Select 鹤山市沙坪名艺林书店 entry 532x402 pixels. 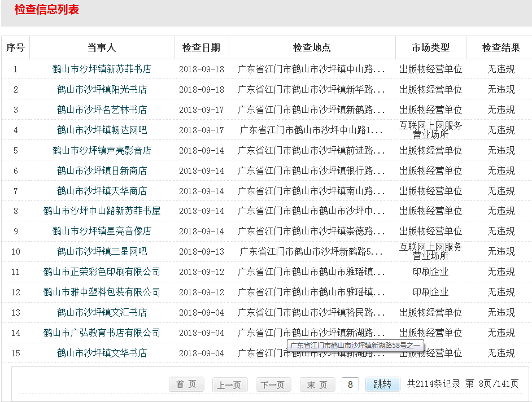(102, 110)
